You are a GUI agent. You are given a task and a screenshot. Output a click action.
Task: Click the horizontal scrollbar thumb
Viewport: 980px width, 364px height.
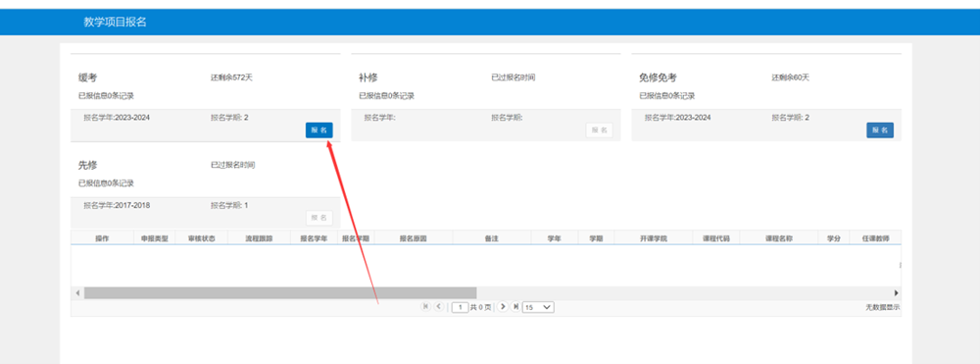pyautogui.click(x=280, y=292)
